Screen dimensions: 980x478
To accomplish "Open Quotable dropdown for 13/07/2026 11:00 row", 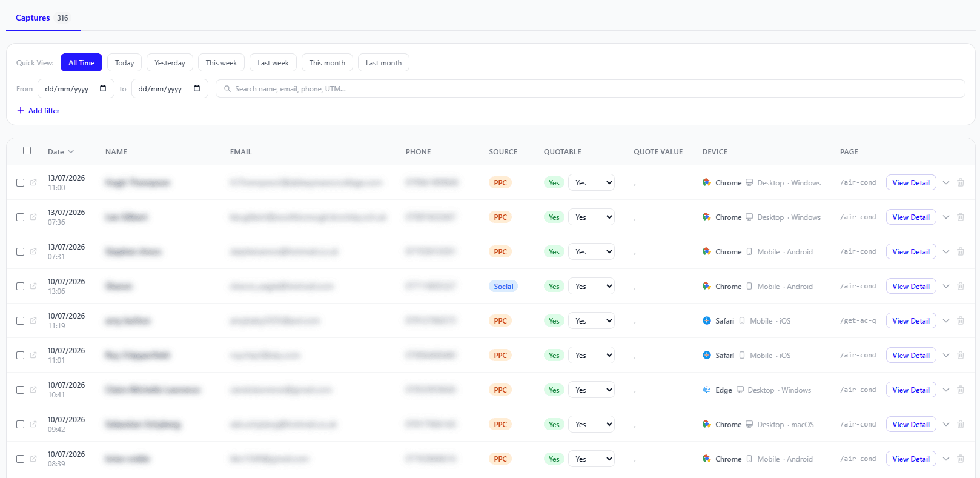I will pos(591,182).
